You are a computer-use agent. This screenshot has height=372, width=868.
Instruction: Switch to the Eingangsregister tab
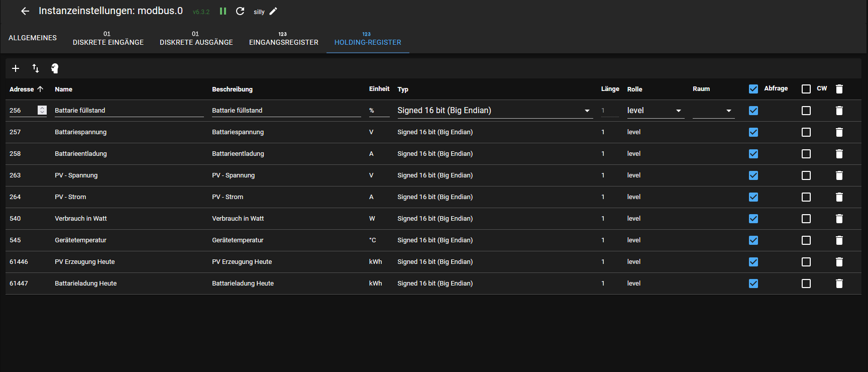coord(283,39)
